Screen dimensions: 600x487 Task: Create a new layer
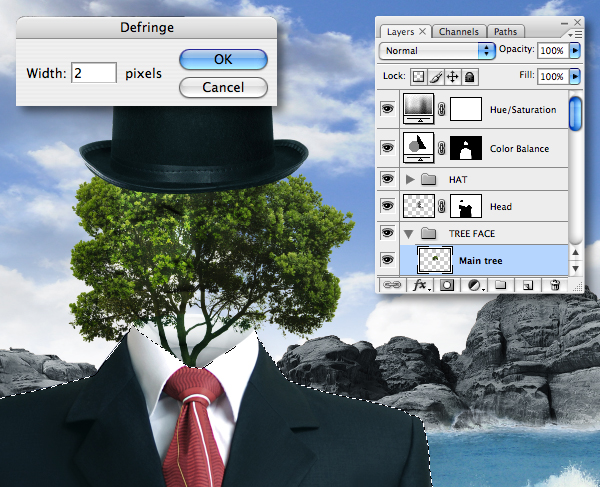pyautogui.click(x=528, y=285)
